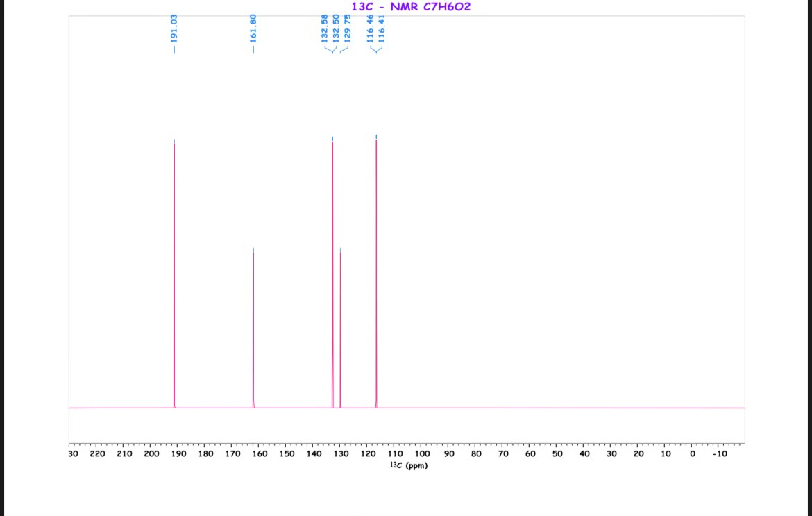Click the 220 tick mark label

pyautogui.click(x=97, y=453)
